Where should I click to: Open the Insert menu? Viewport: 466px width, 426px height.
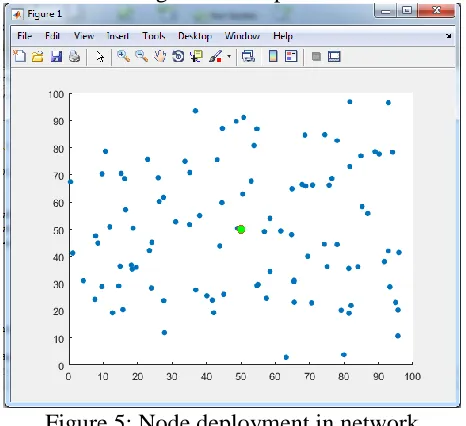pos(118,36)
